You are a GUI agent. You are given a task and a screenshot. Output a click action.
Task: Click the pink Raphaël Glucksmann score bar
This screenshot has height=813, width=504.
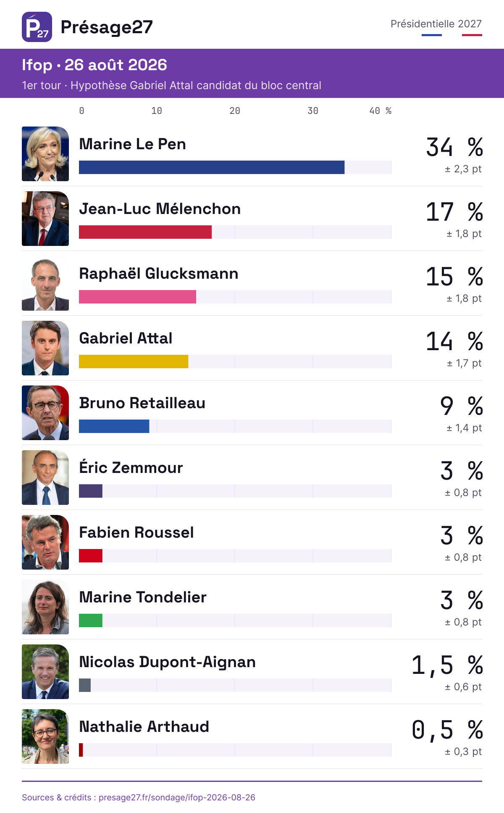[137, 297]
